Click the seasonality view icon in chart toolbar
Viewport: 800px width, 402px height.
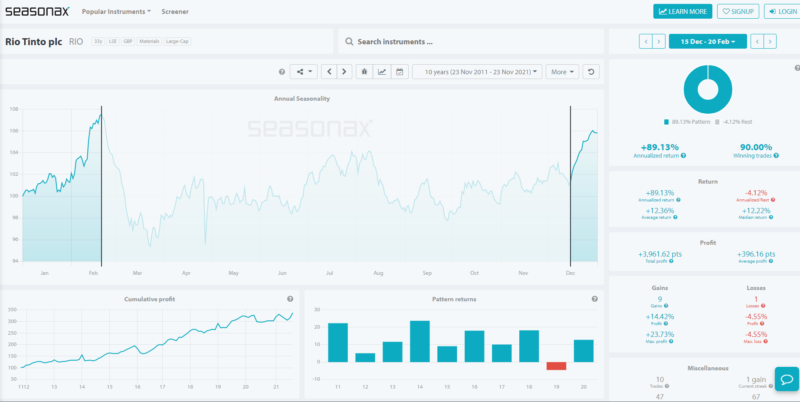click(365, 72)
